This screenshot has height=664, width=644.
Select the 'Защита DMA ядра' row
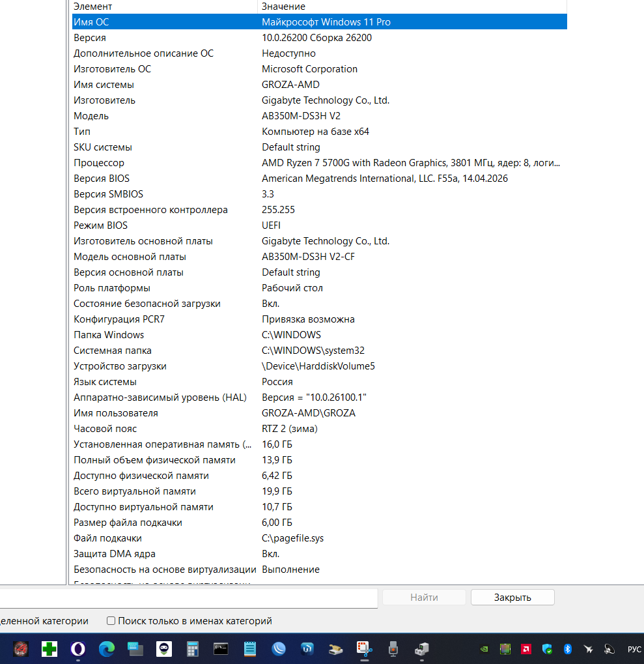320,555
